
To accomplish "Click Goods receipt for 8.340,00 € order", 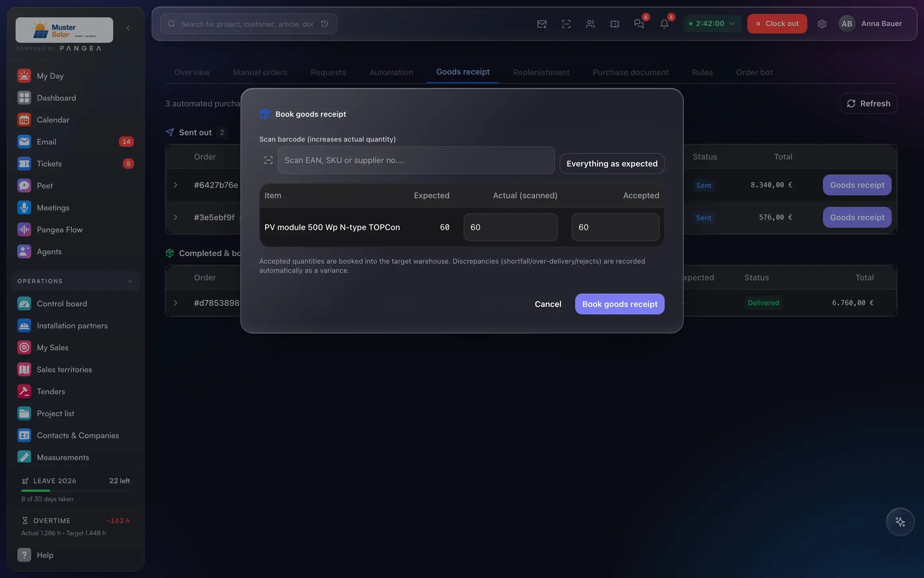I will click(857, 185).
